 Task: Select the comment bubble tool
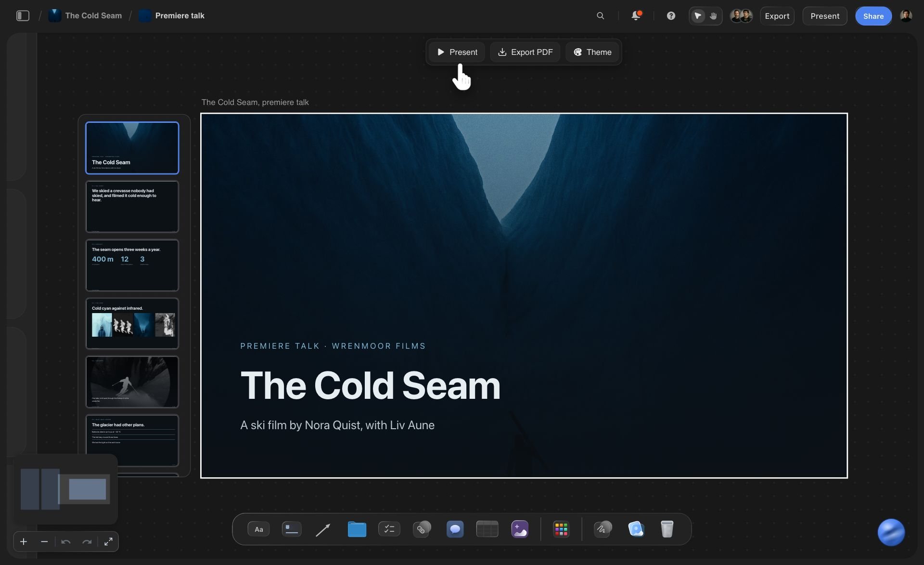pos(455,529)
